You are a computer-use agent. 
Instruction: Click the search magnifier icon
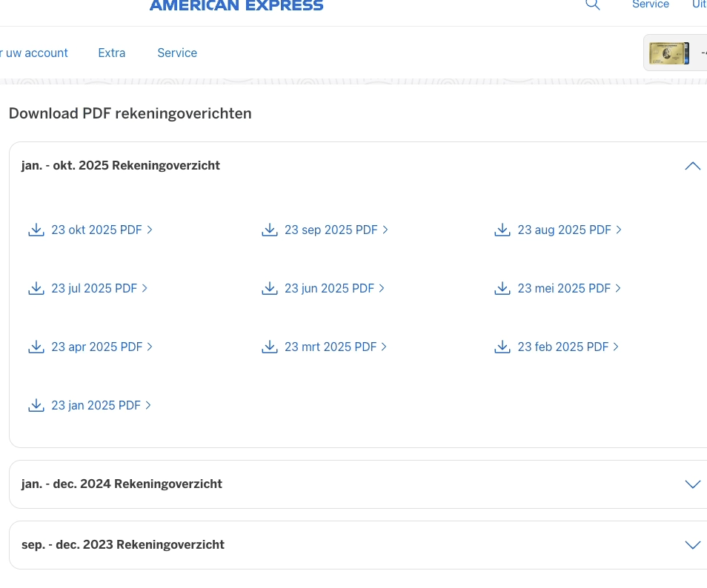click(592, 4)
